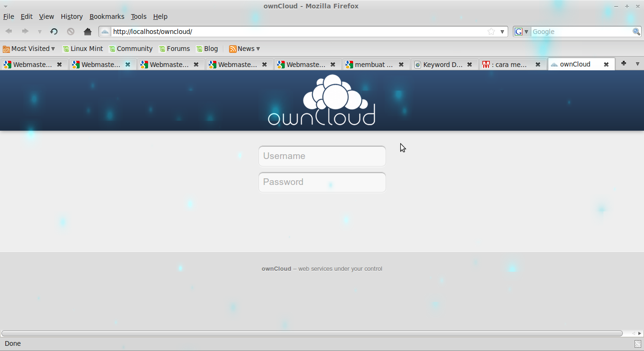
Task: Open the View menu
Action: 46,17
